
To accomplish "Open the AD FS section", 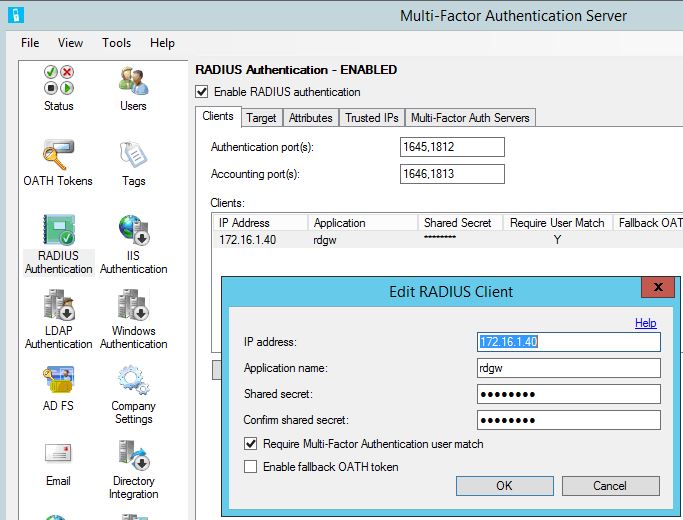I will coord(58,388).
